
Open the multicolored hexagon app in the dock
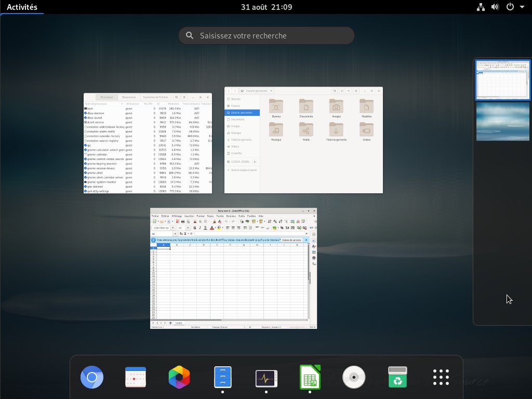coord(179,377)
